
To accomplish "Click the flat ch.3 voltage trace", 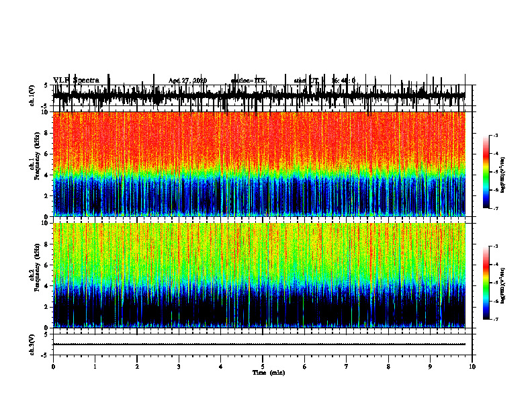I will pos(259,345).
